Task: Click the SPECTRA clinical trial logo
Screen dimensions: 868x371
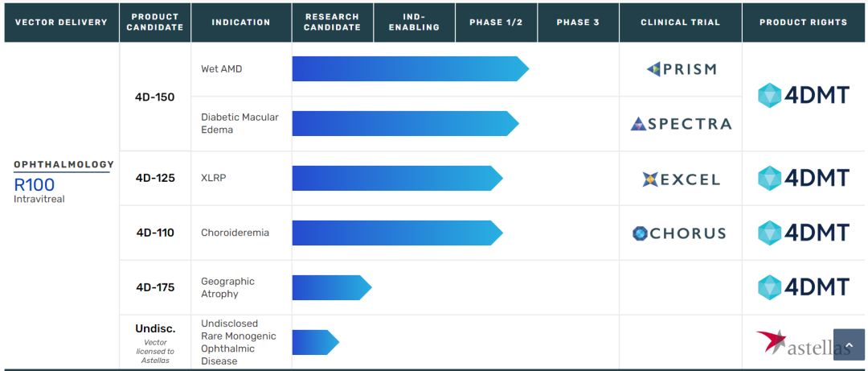Action: click(681, 124)
